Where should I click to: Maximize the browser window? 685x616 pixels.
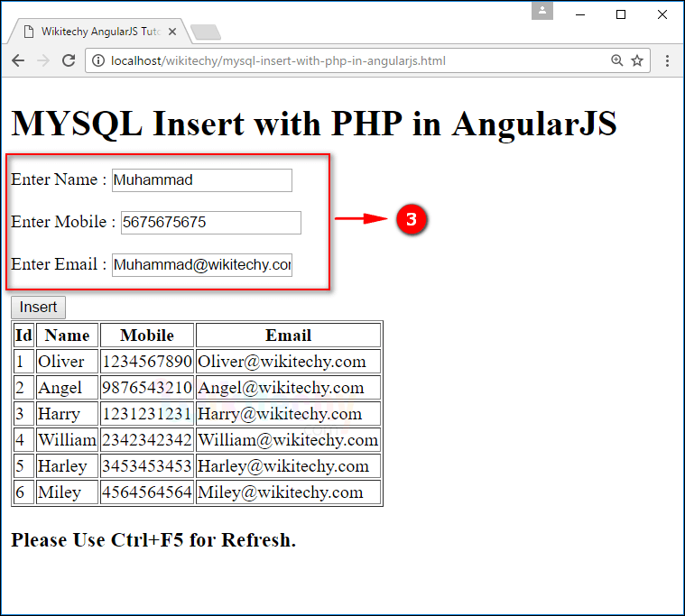coord(621,14)
